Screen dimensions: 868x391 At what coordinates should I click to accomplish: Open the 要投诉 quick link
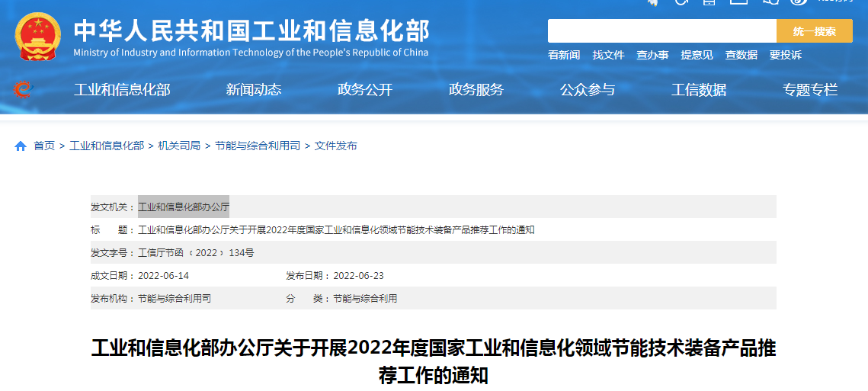click(x=786, y=55)
